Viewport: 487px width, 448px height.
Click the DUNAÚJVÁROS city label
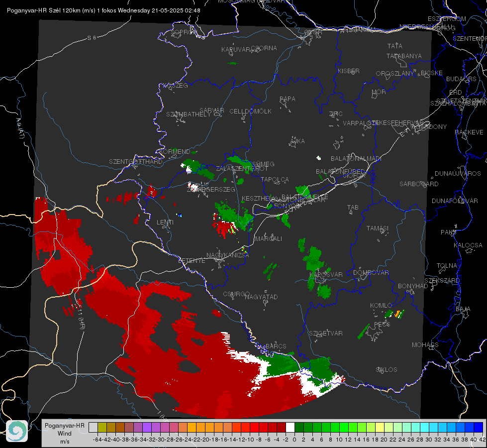[458, 174]
